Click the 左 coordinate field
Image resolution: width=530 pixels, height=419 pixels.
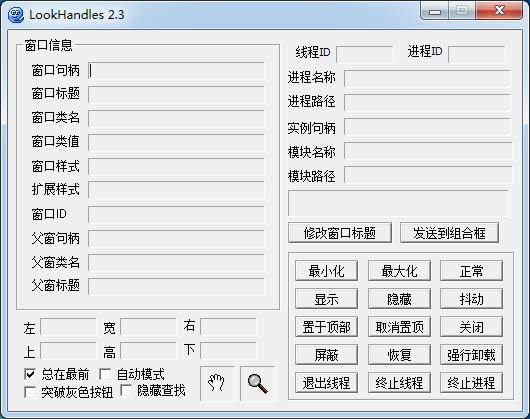click(x=68, y=327)
